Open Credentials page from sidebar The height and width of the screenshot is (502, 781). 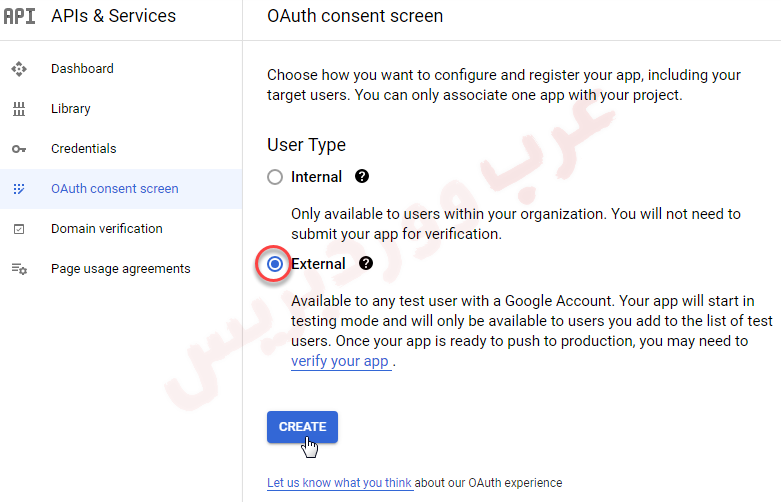click(x=83, y=149)
